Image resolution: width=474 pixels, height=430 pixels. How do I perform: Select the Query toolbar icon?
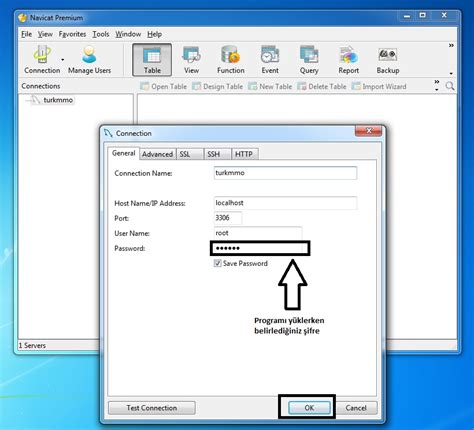(x=309, y=60)
